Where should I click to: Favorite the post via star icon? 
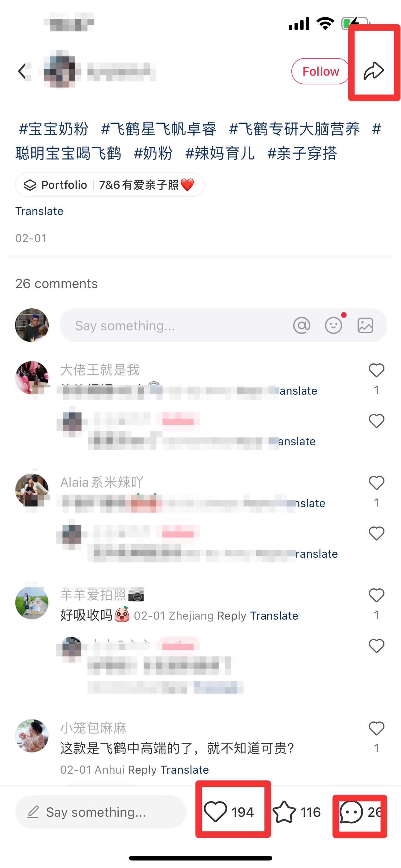tap(284, 812)
